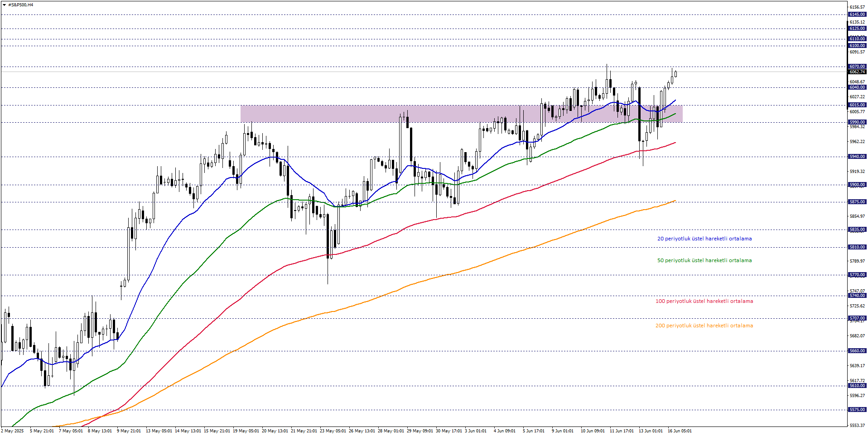
Task: Click the 100 periyotluk üstel hareketli ortalama label
Action: tap(704, 301)
